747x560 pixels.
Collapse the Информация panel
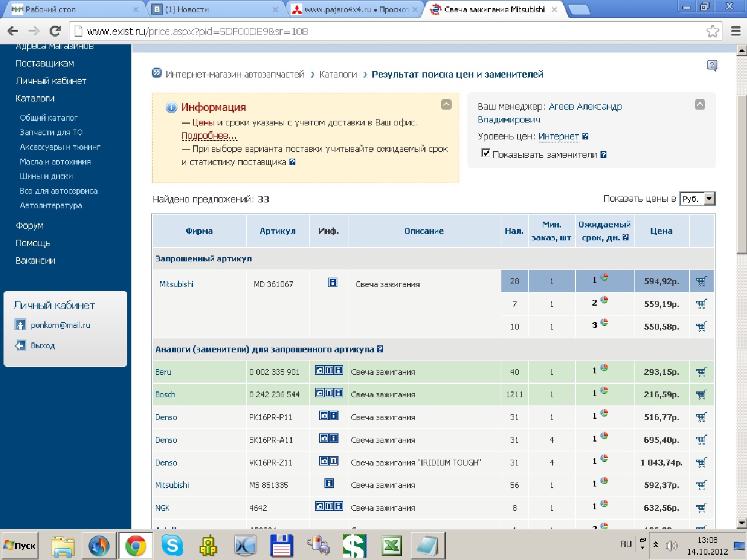click(446, 104)
